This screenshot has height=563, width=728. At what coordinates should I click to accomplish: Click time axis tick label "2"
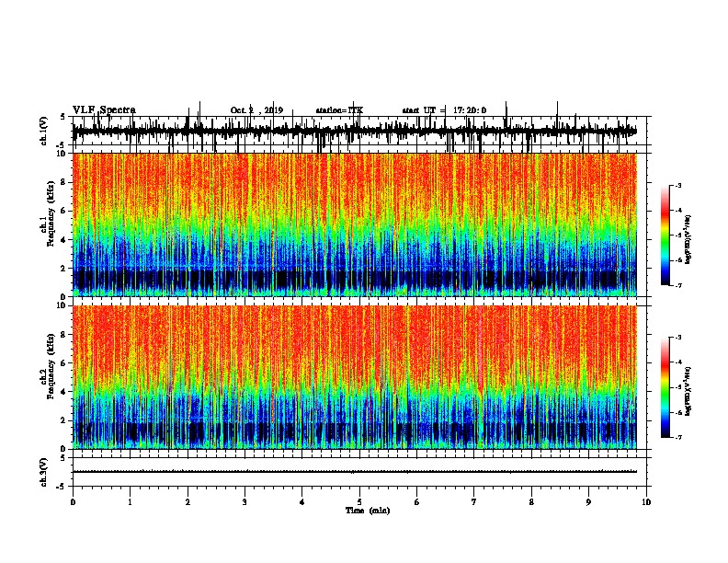[x=188, y=502]
